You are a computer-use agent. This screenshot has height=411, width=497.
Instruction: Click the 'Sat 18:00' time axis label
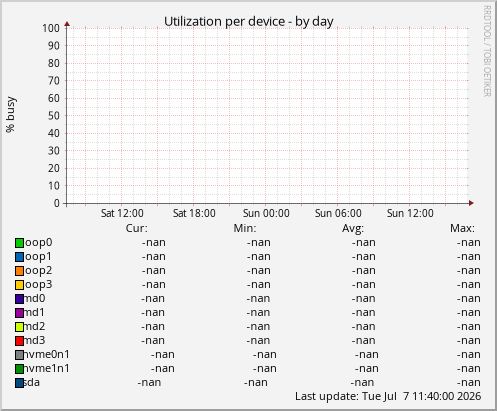194,213
